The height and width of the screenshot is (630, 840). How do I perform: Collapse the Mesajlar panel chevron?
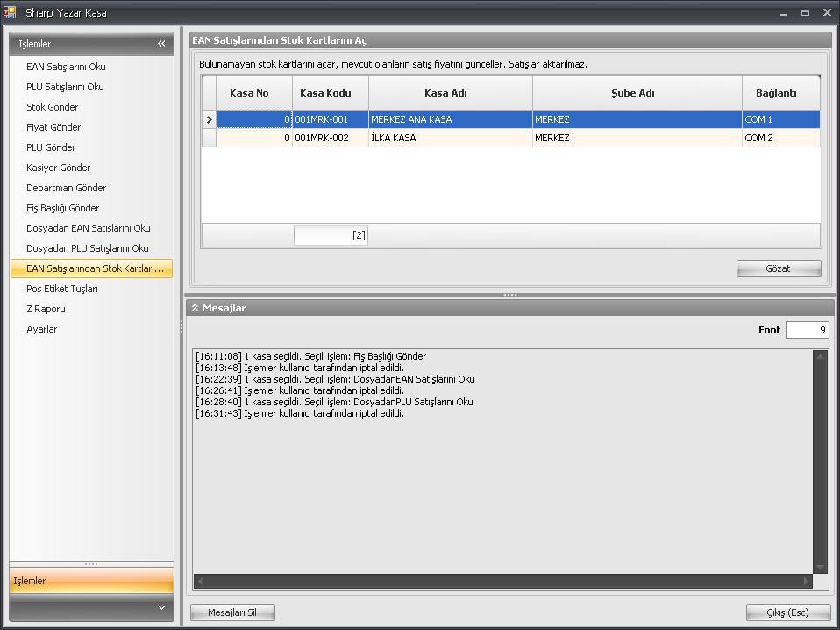(x=195, y=308)
